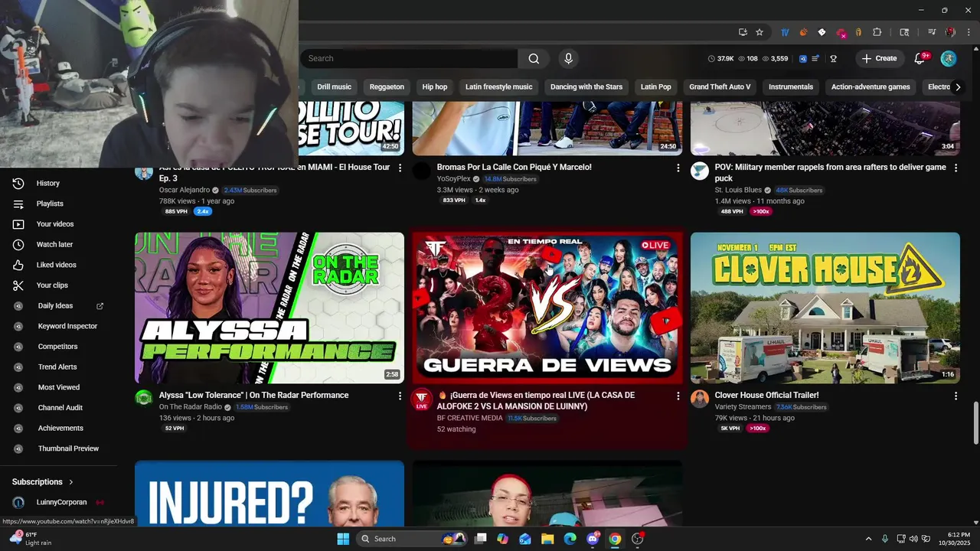Click the YouTube search magnifier button
980x551 pixels.
(534, 58)
